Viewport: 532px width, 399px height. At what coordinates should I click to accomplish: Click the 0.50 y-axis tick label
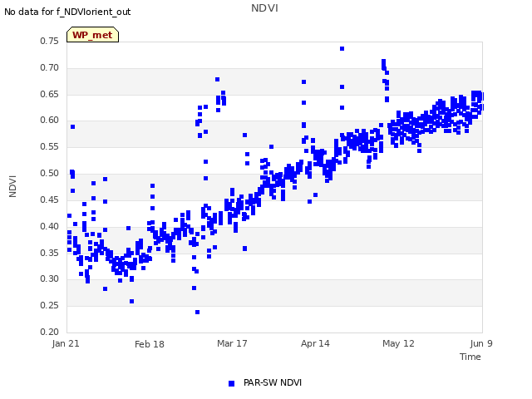(x=50, y=173)
